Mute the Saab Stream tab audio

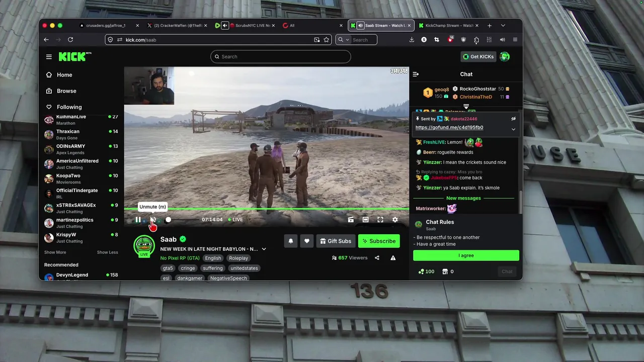360,26
